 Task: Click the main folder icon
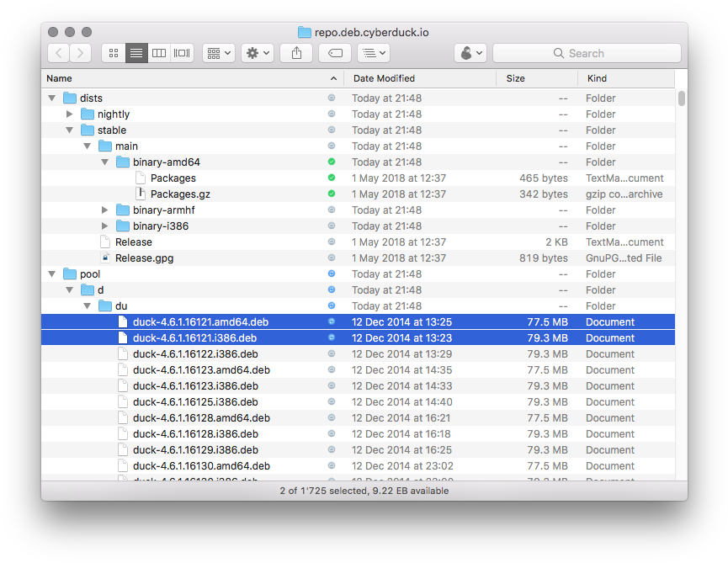[105, 146]
